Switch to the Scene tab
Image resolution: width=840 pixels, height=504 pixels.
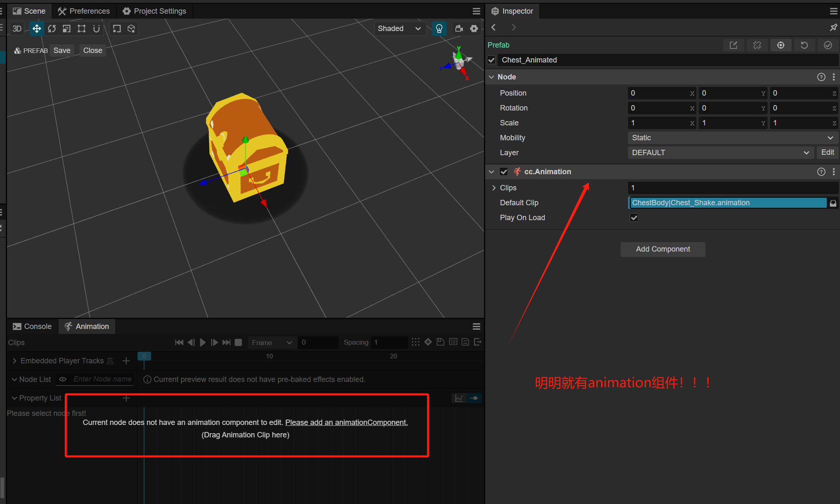[x=29, y=11]
